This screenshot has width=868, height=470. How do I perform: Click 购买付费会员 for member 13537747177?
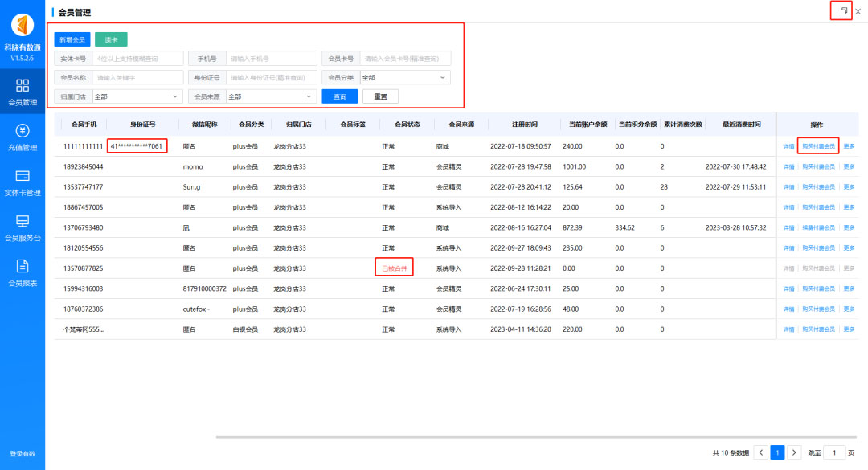pyautogui.click(x=818, y=187)
